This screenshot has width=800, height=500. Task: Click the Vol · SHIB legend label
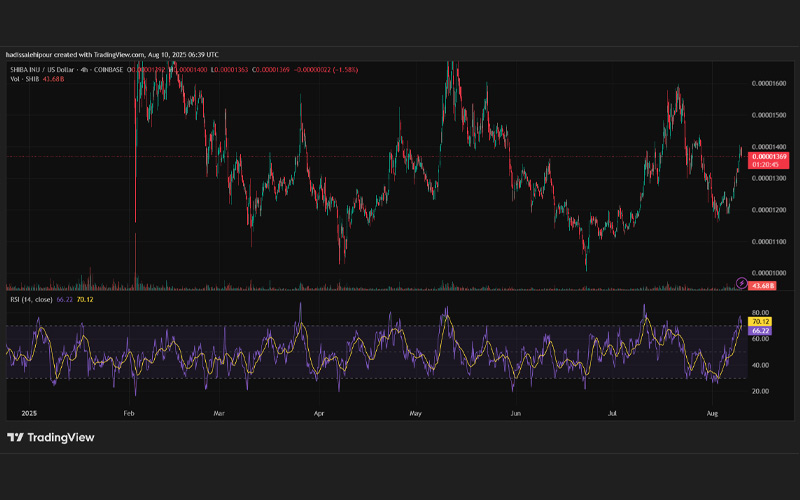(24, 79)
